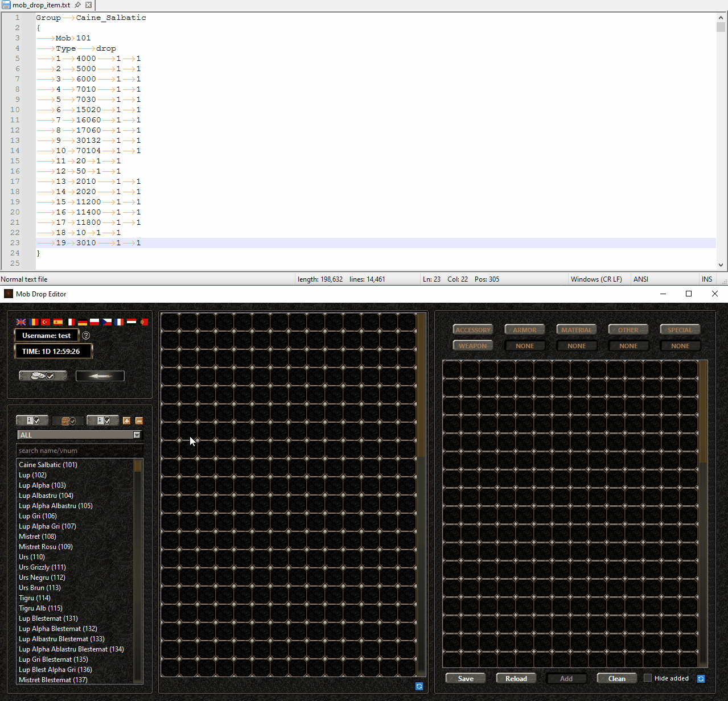Click the Add button
728x701 pixels.
coord(566,678)
